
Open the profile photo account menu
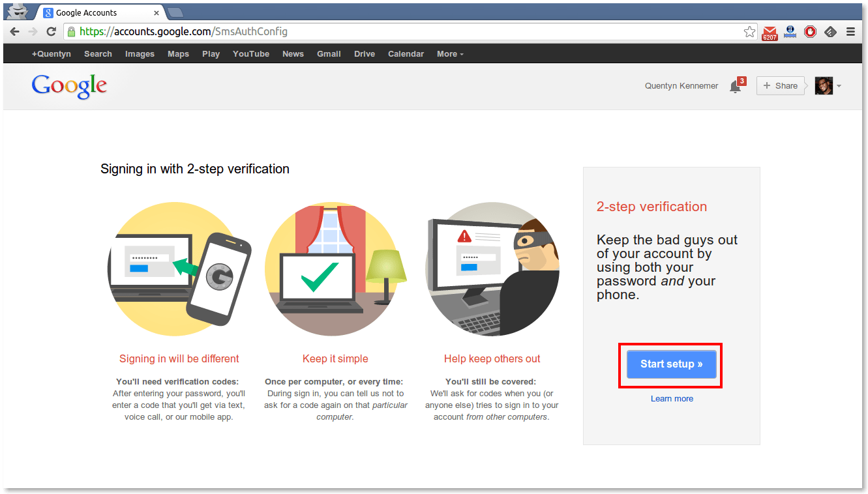click(x=824, y=85)
